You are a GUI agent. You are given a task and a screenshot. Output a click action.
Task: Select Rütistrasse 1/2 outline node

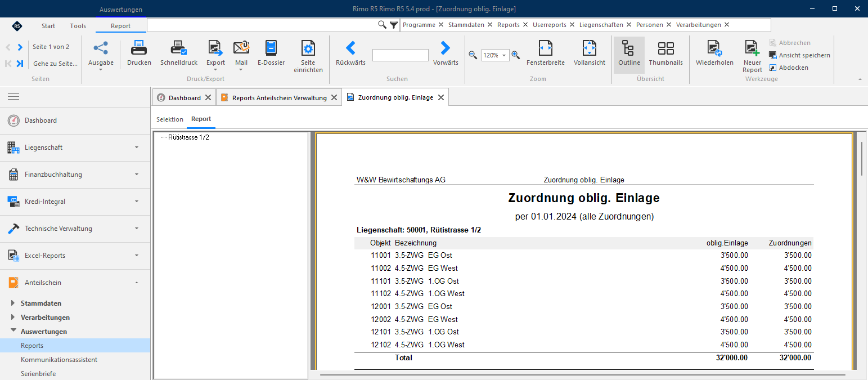[188, 137]
